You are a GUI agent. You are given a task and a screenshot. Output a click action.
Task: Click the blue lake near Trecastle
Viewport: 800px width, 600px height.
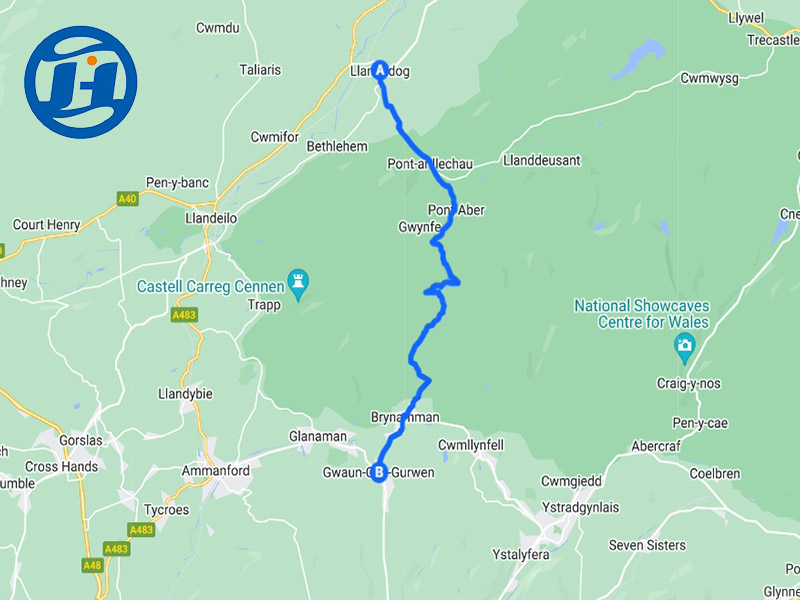(x=638, y=59)
